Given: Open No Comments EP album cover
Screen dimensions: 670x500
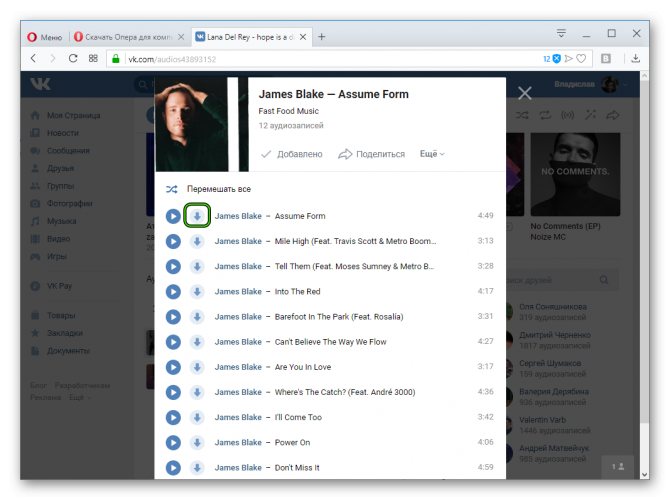Looking at the screenshot, I should click(x=575, y=174).
